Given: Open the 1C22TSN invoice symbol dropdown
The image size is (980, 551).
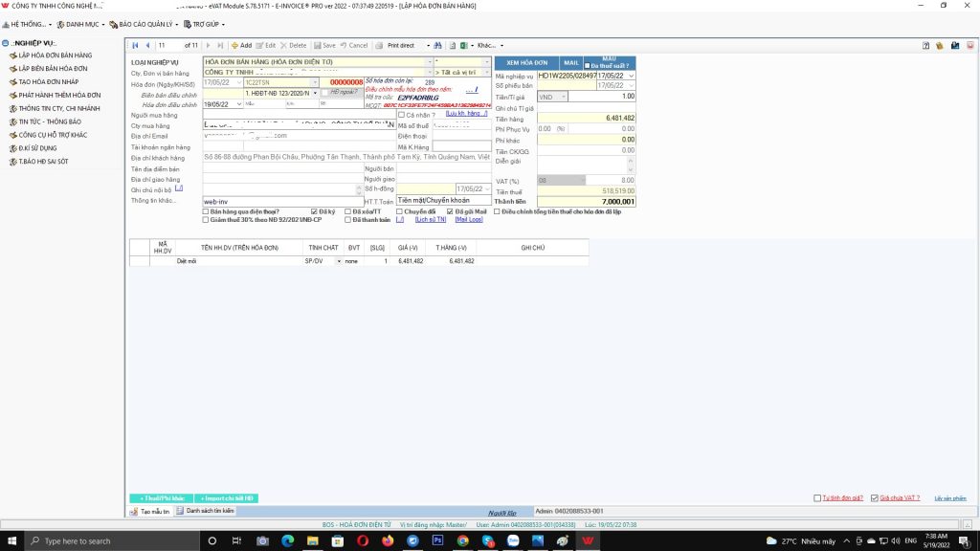Looking at the screenshot, I should coord(314,82).
